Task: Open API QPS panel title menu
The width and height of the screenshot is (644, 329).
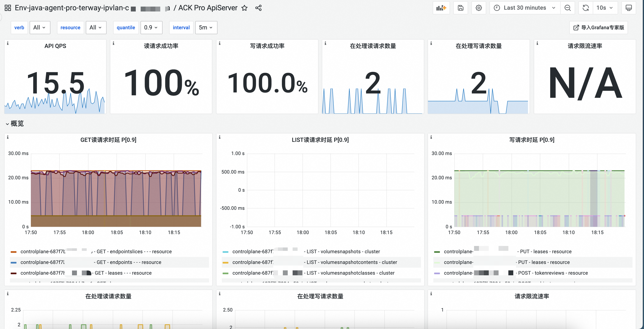Action: pos(55,46)
